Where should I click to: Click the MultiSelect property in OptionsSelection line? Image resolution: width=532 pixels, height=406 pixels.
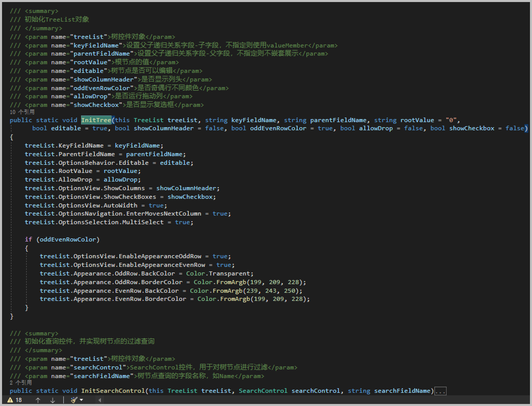(143, 222)
